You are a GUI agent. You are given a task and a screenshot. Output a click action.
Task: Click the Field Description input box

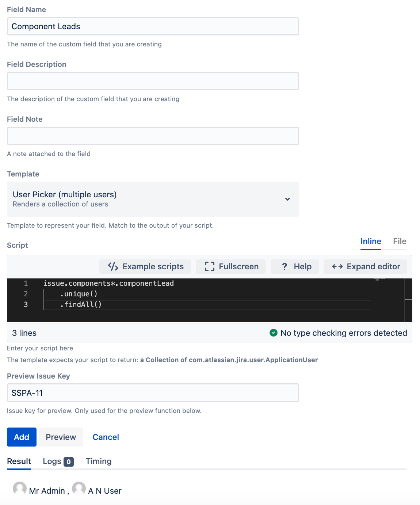point(153,81)
